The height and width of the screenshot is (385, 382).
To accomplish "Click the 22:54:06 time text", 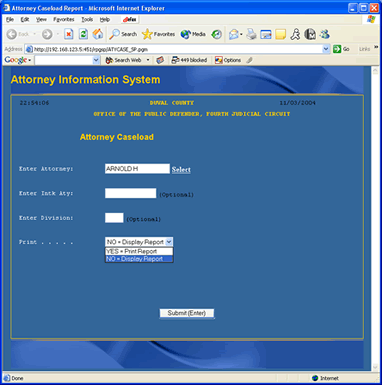I will click(x=34, y=103).
